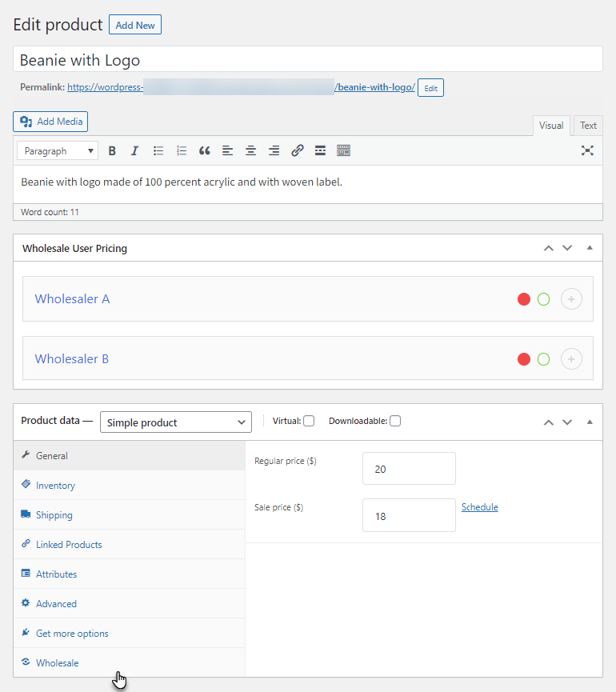Open the Linked Products tab

click(130, 544)
